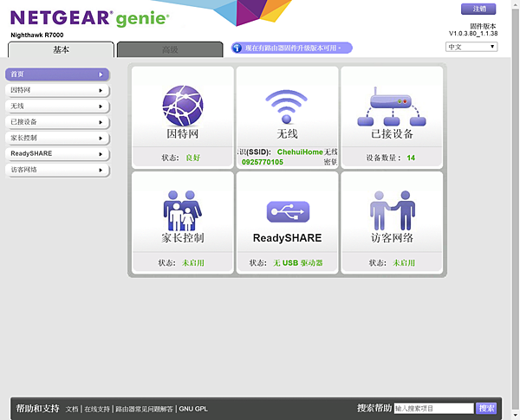Click ReadySHARE status 无 USB 驱动器

point(298,263)
